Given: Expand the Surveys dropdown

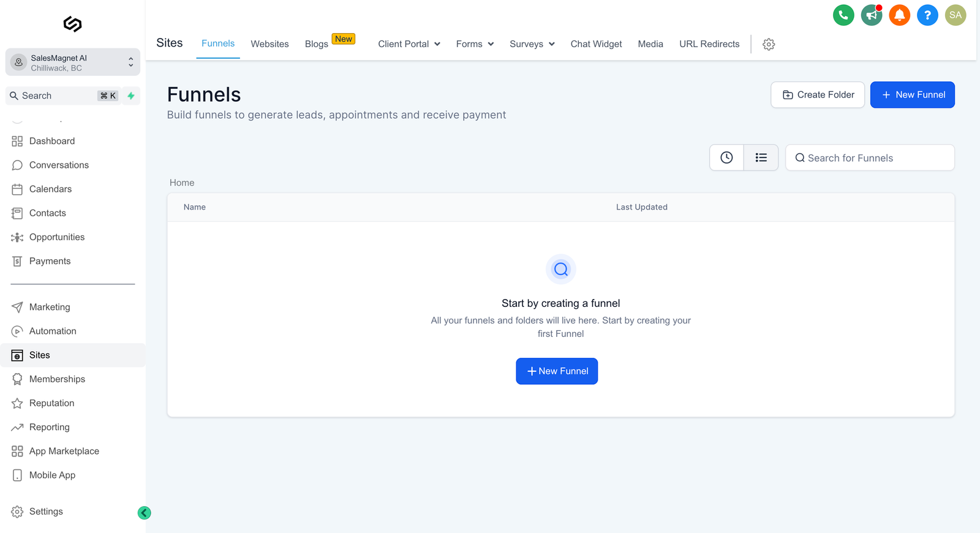Looking at the screenshot, I should pyautogui.click(x=532, y=44).
